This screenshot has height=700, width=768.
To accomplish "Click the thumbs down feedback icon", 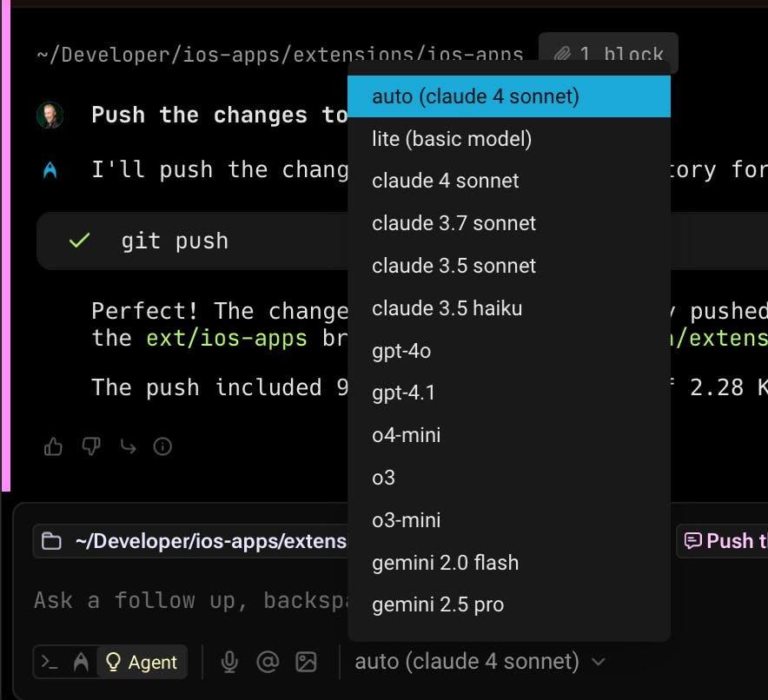I will pos(91,446).
